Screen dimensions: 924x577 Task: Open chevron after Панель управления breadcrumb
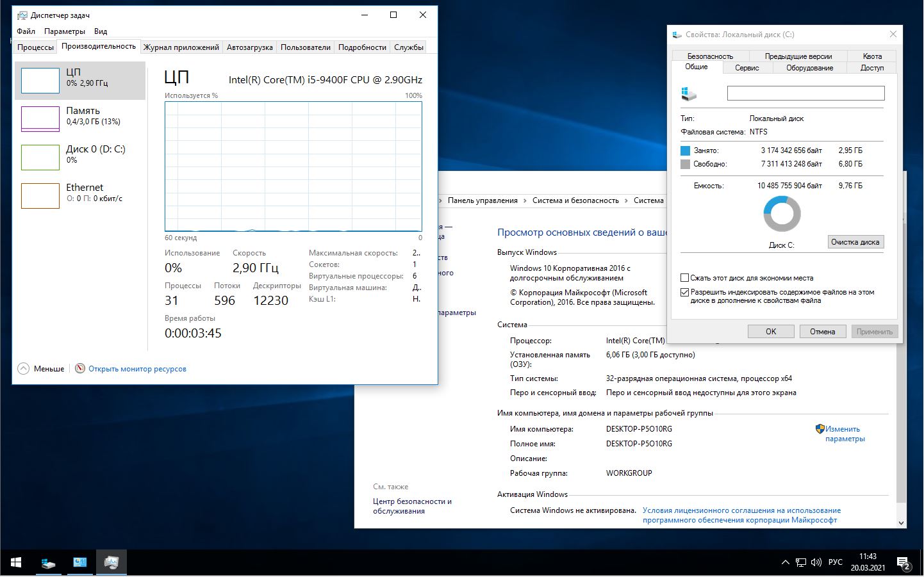pyautogui.click(x=525, y=200)
